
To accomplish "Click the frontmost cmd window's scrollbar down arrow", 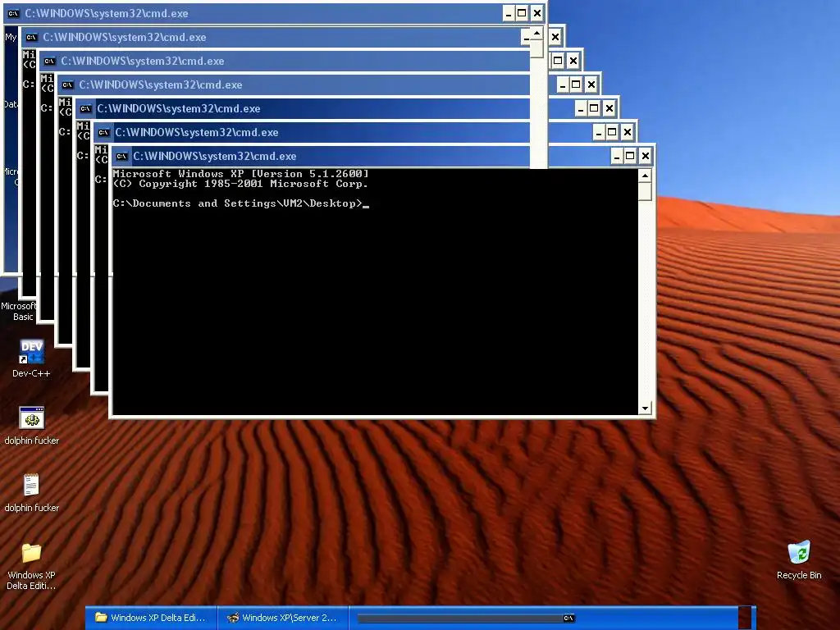I will point(645,409).
